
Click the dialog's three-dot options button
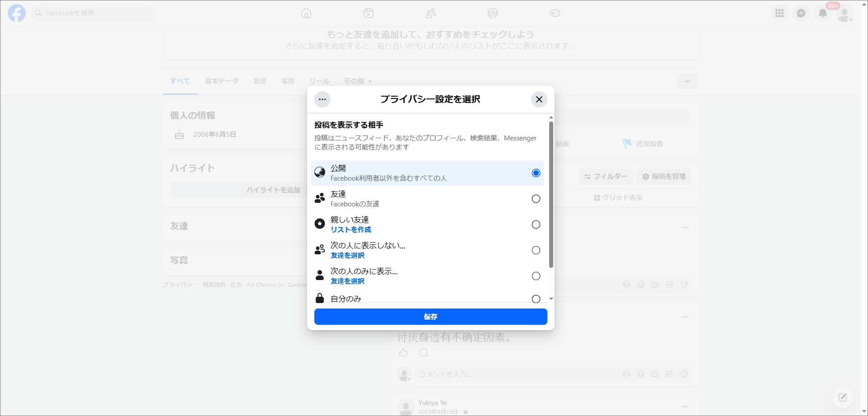pos(322,99)
